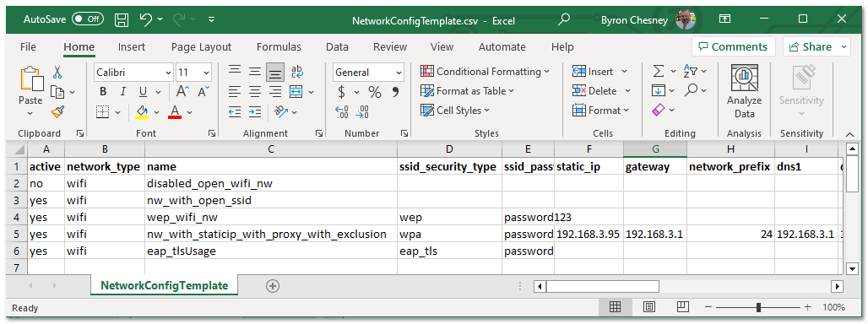Click the Cut scissors icon
The height and width of the screenshot is (324, 868).
click(57, 72)
